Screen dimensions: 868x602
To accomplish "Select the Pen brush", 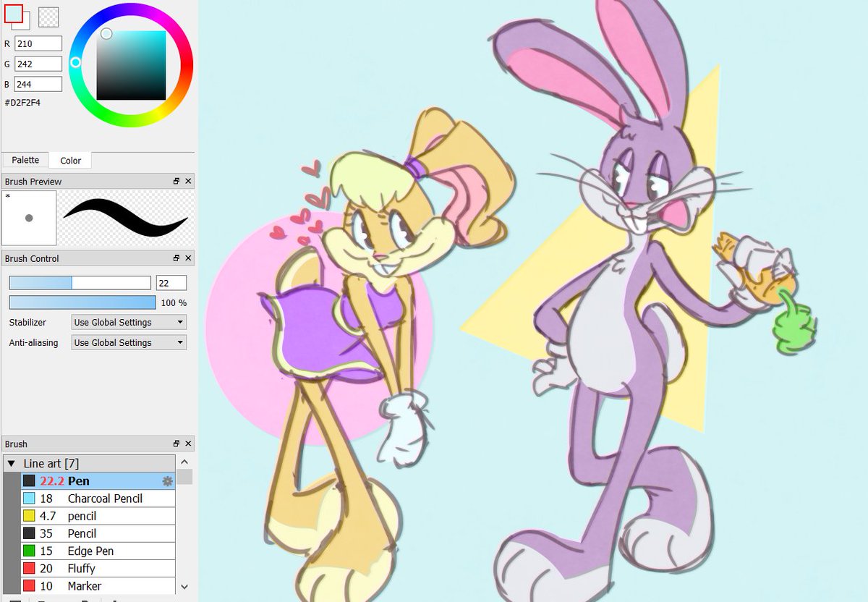I will 98,481.
